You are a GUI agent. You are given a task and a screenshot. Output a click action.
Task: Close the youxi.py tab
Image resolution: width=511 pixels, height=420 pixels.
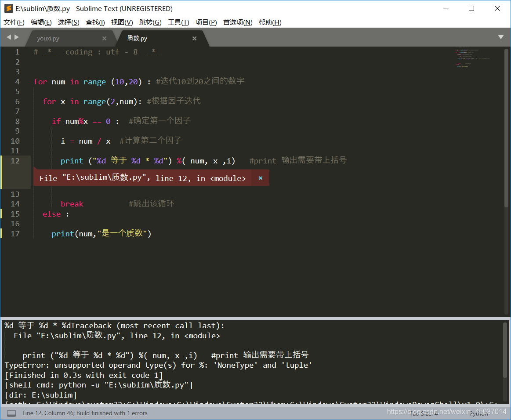pos(104,39)
